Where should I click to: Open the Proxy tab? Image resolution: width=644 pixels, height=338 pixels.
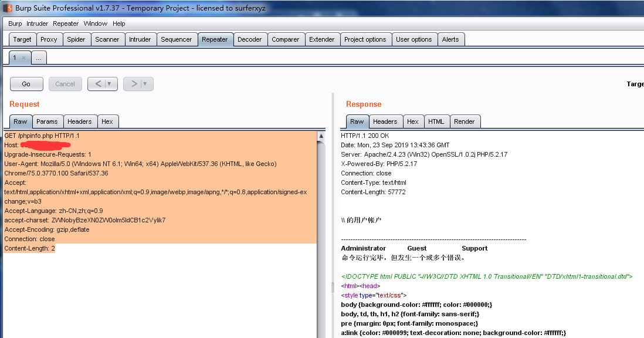click(49, 39)
